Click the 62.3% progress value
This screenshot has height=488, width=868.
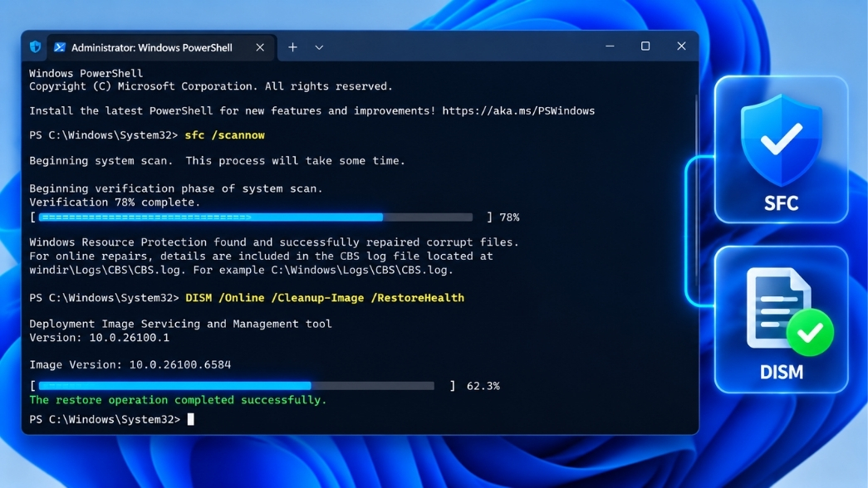pyautogui.click(x=483, y=386)
